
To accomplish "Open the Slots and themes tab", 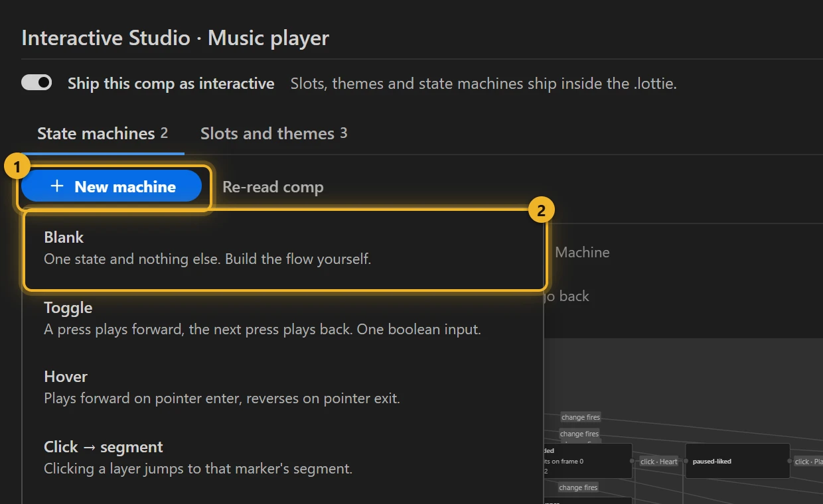I will tap(273, 133).
